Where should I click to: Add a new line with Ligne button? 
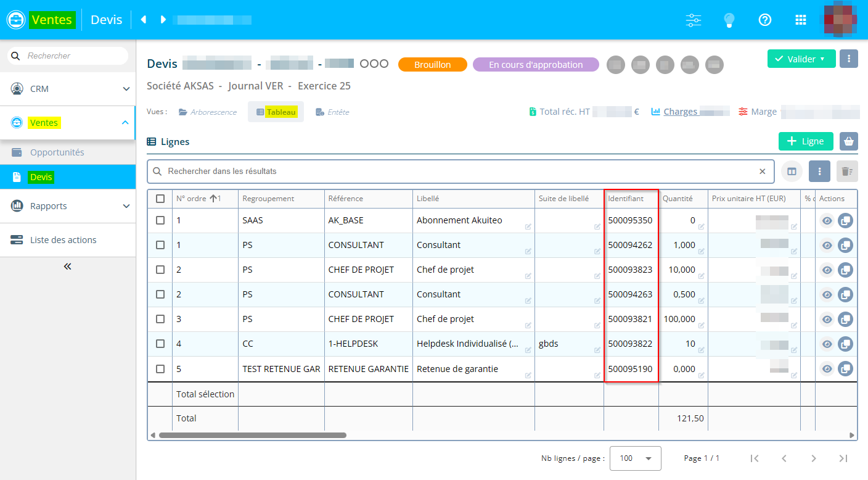pyautogui.click(x=806, y=141)
